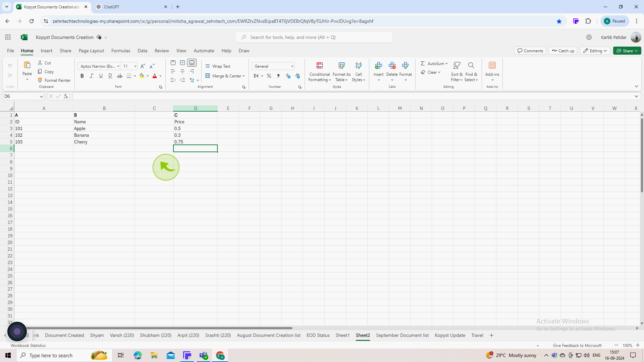Screen dimensions: 644x362
Task: Toggle Bold formatting on selection
Action: point(82,75)
